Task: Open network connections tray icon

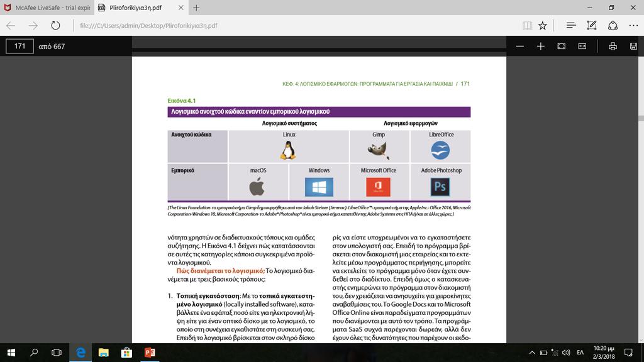Action: tap(555, 353)
